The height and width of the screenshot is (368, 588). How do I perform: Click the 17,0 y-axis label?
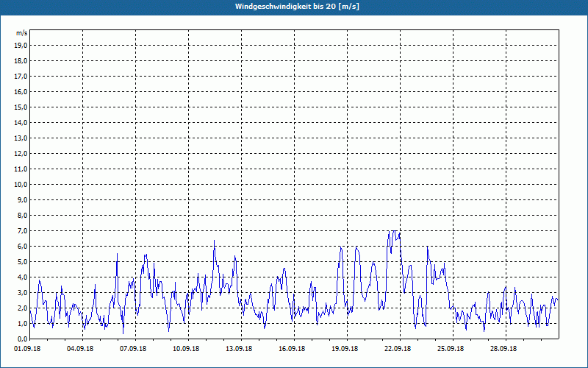click(21, 77)
